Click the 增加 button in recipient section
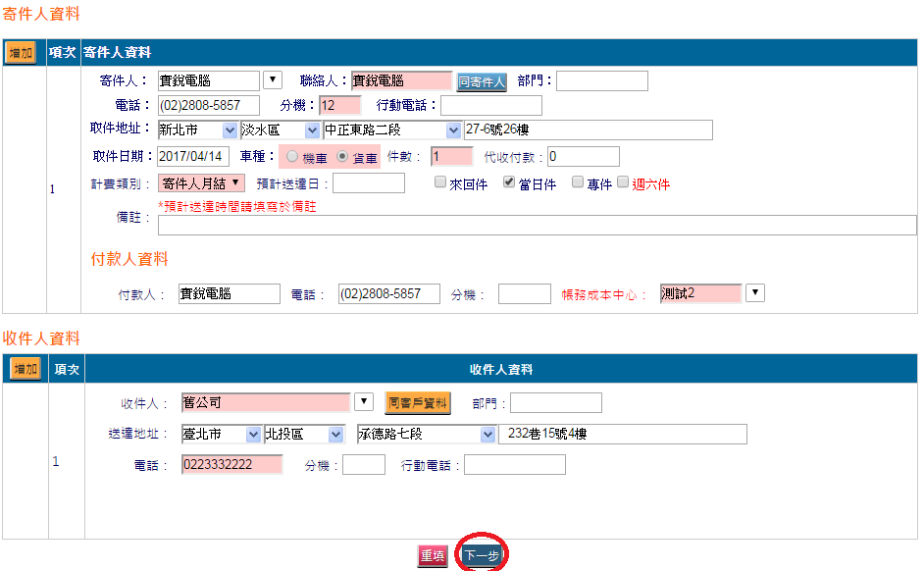924x571 pixels. (x=25, y=369)
